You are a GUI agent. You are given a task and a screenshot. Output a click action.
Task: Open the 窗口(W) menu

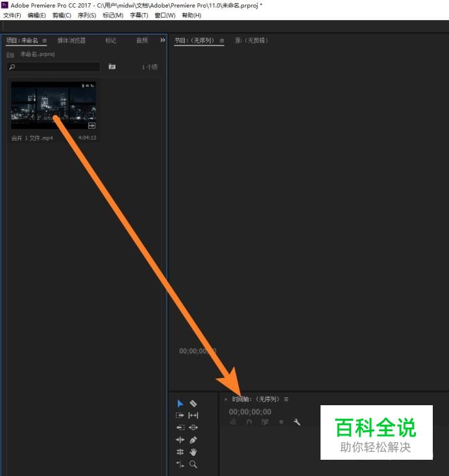click(165, 15)
